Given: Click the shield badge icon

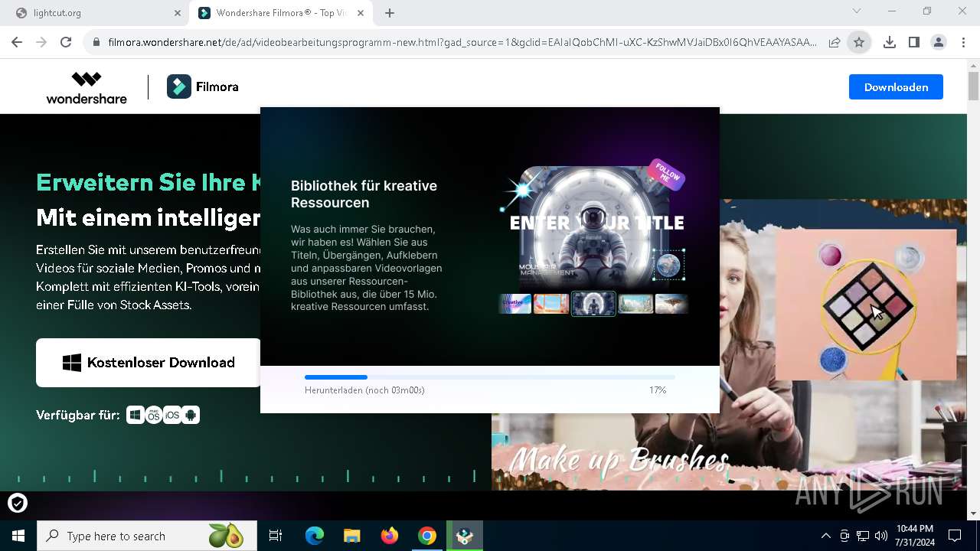Looking at the screenshot, I should point(18,503).
